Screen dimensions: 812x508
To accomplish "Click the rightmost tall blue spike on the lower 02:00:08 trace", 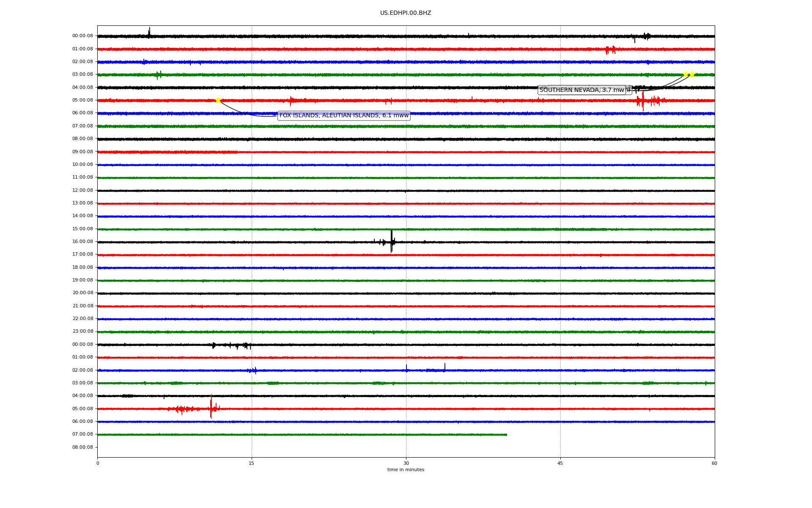I will [444, 367].
